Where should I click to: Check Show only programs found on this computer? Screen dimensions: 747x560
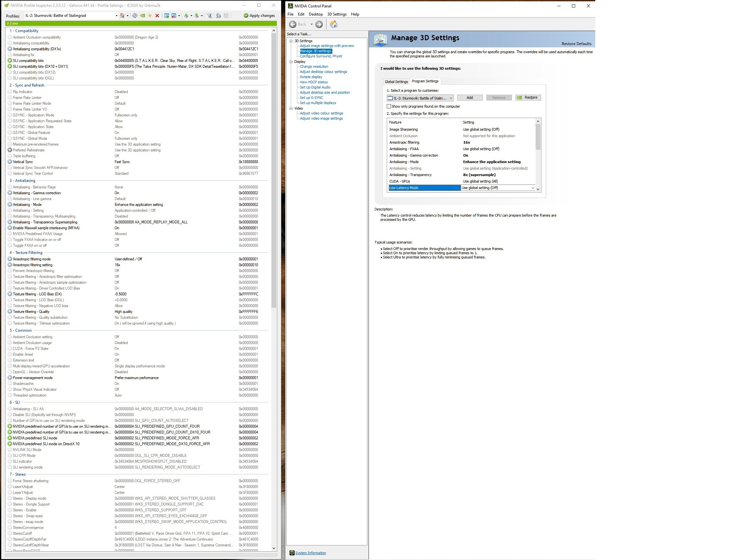(x=389, y=106)
